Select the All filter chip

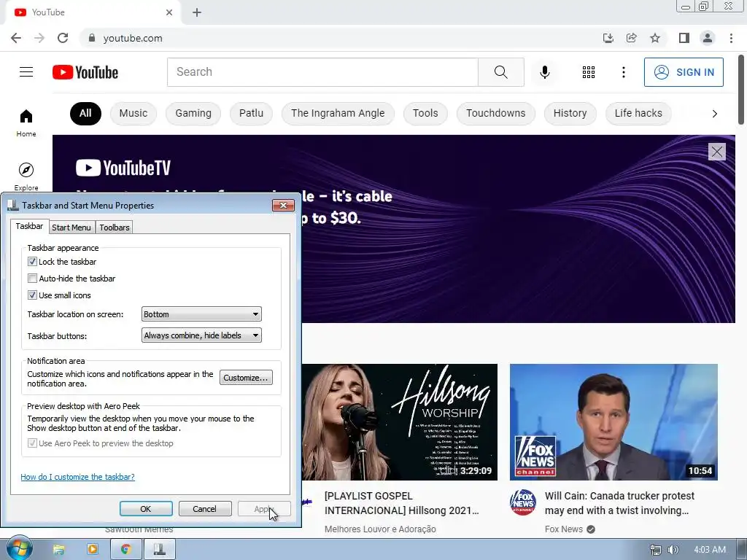pyautogui.click(x=85, y=113)
